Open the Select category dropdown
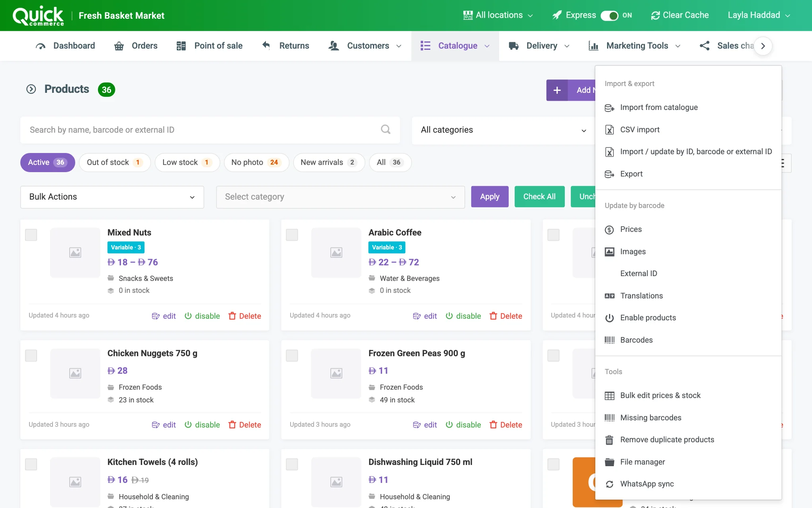Viewport: 812px width, 508px height. pos(340,197)
